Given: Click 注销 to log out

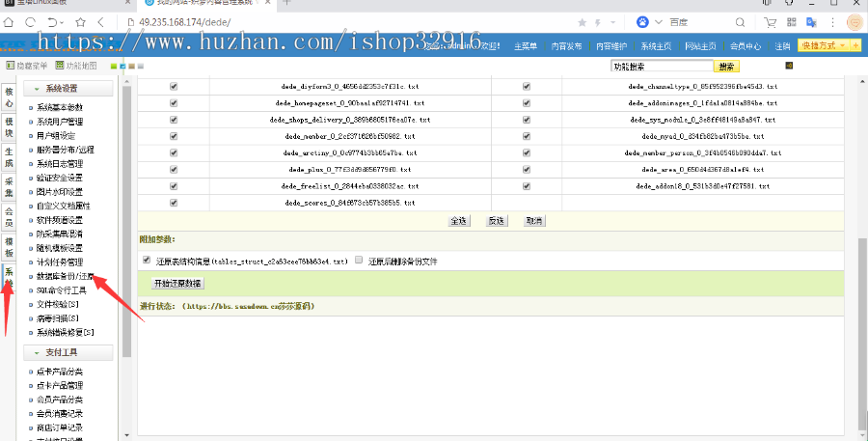Looking at the screenshot, I should coord(782,46).
